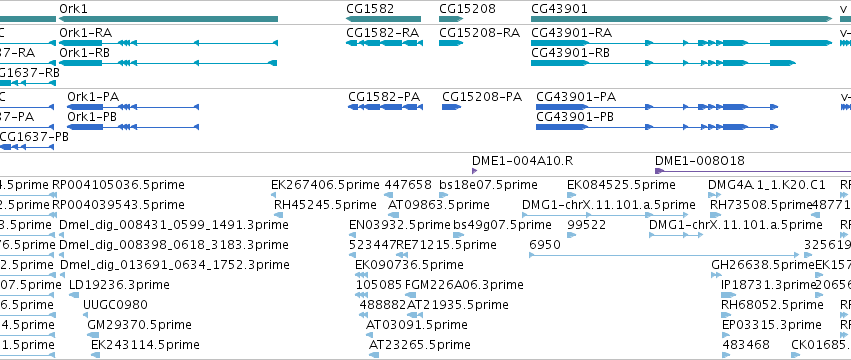Image resolution: width=851 pixels, height=360 pixels.
Task: Select the UUGC0980 EST feature
Action: 87,315
